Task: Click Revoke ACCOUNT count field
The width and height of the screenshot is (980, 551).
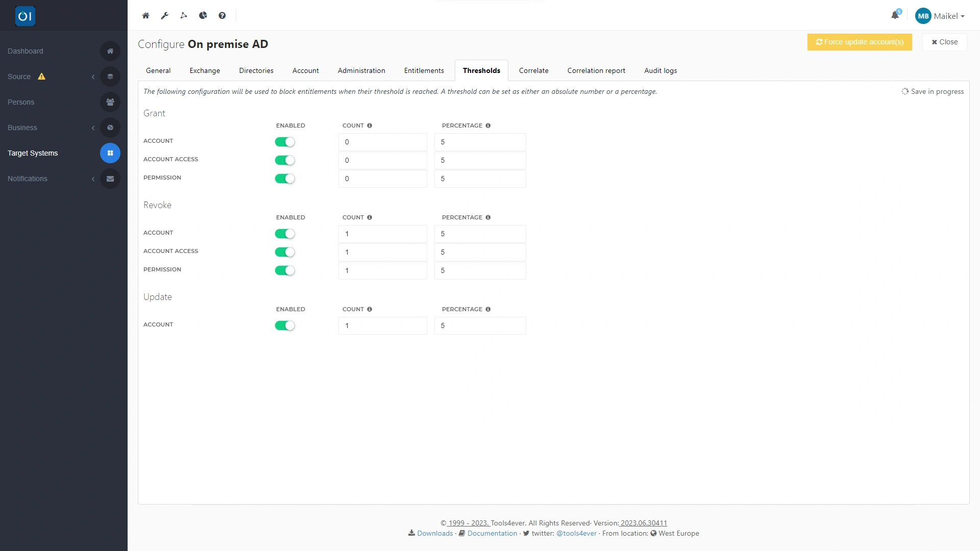Action: point(383,234)
